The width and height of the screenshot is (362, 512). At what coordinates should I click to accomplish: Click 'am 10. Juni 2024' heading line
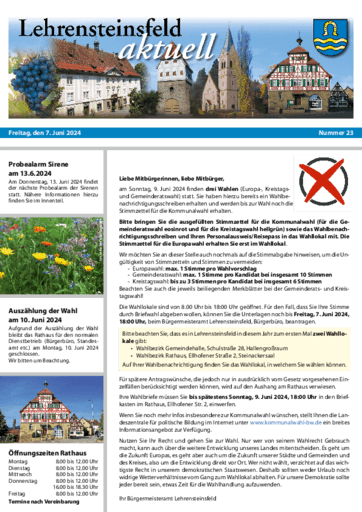coord(35,320)
